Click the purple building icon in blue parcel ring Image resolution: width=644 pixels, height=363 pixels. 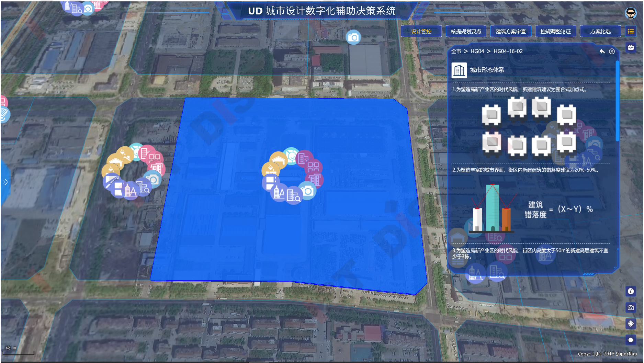click(304, 159)
